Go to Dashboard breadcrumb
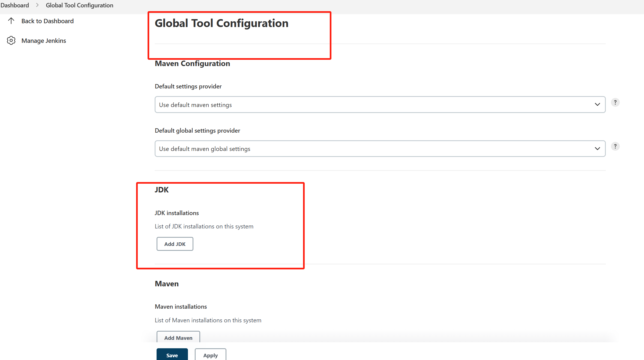644x360 pixels. coord(15,5)
